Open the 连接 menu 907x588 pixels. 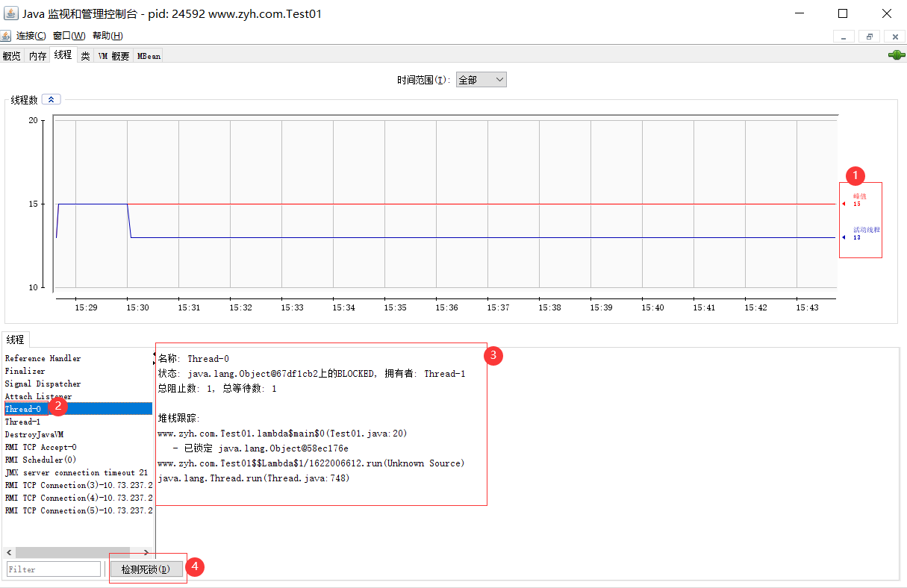(31, 36)
